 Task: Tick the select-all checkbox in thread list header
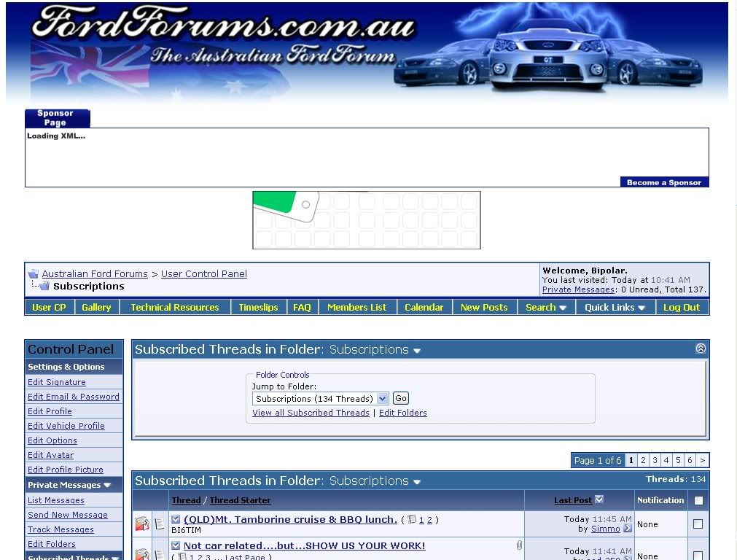tap(698, 500)
